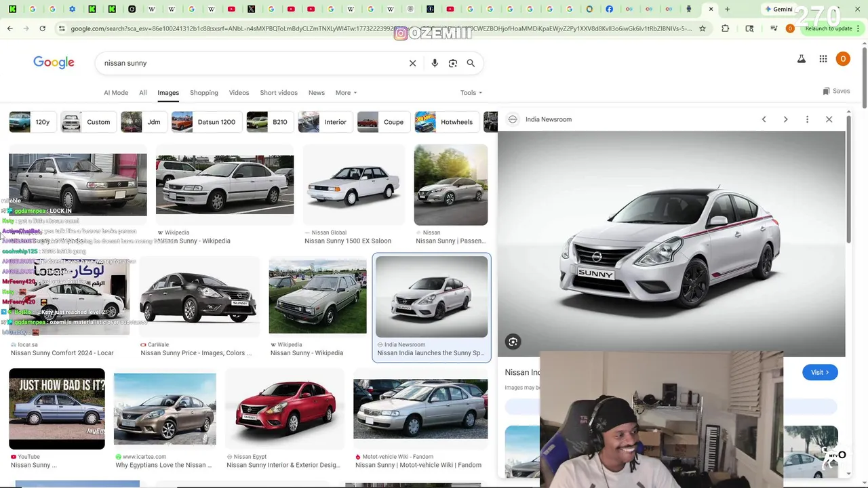Open the green Wikipedia hatchback thumbnail
This screenshot has height=488, width=868.
click(x=317, y=297)
